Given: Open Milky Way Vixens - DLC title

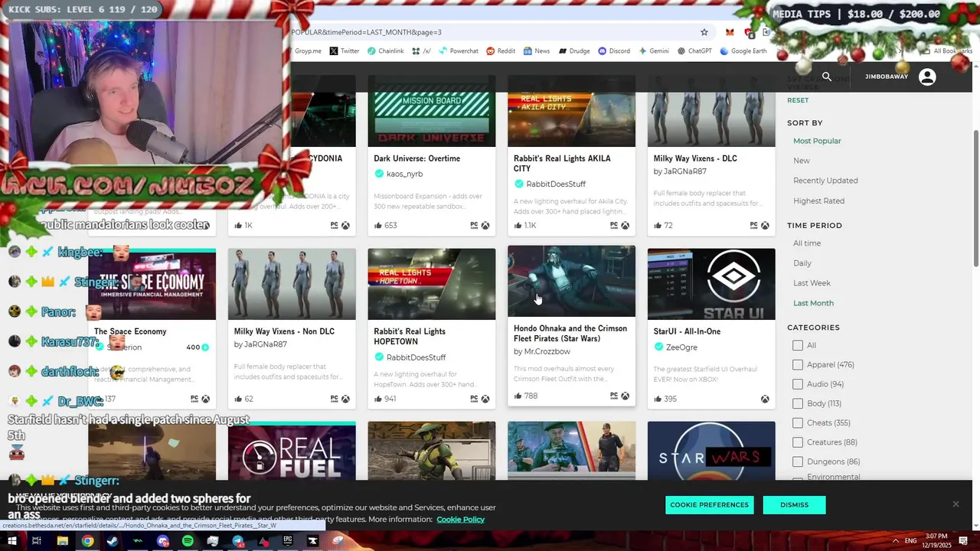Looking at the screenshot, I should point(695,158).
